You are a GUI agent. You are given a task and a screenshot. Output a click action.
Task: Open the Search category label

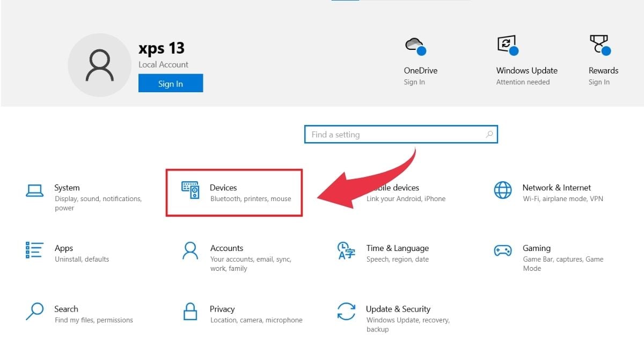[x=66, y=309]
